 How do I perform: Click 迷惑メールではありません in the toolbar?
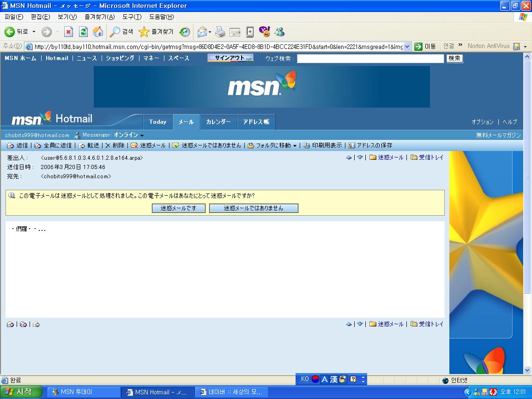[206, 145]
